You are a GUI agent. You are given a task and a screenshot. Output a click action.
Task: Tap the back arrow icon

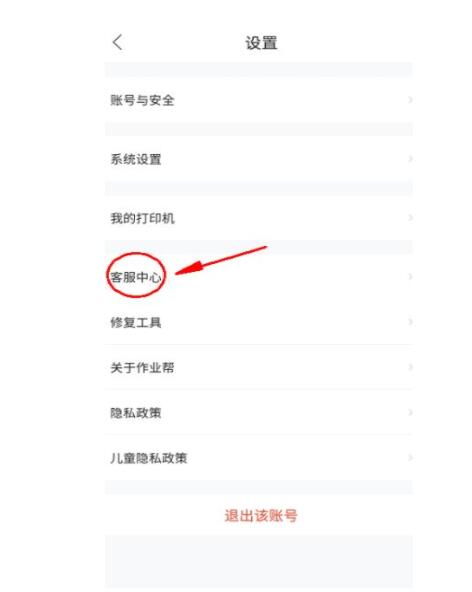[x=117, y=42]
